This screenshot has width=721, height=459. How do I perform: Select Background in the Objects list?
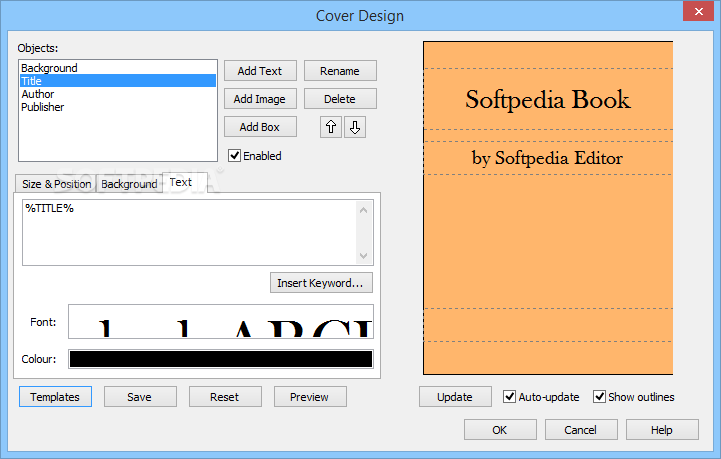coord(117,68)
